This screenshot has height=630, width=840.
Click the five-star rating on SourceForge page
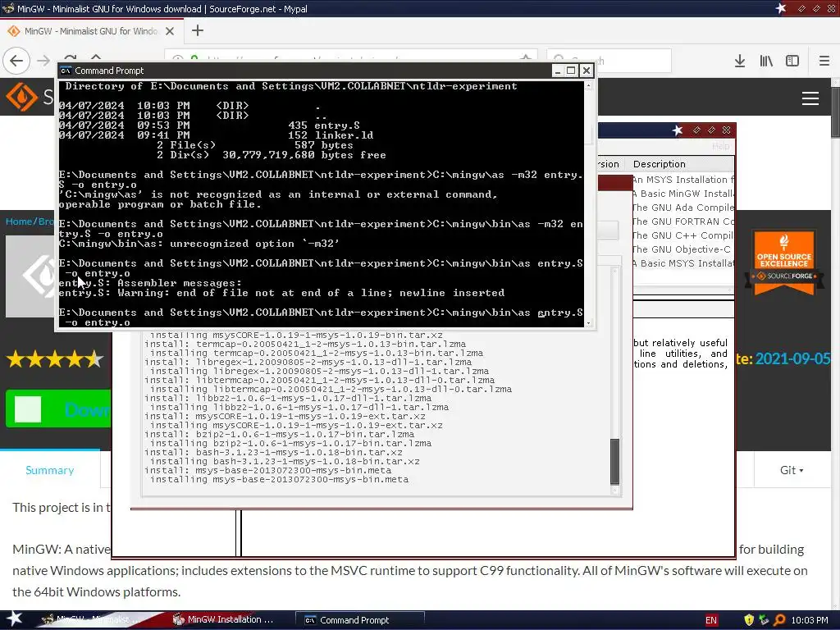pyautogui.click(x=55, y=359)
